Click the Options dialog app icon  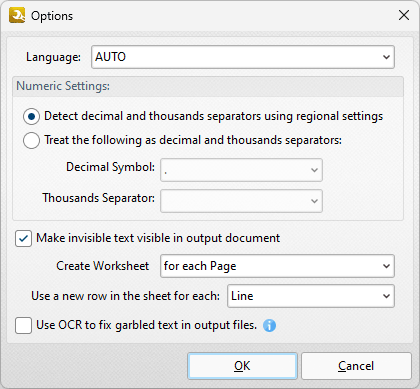tap(17, 15)
